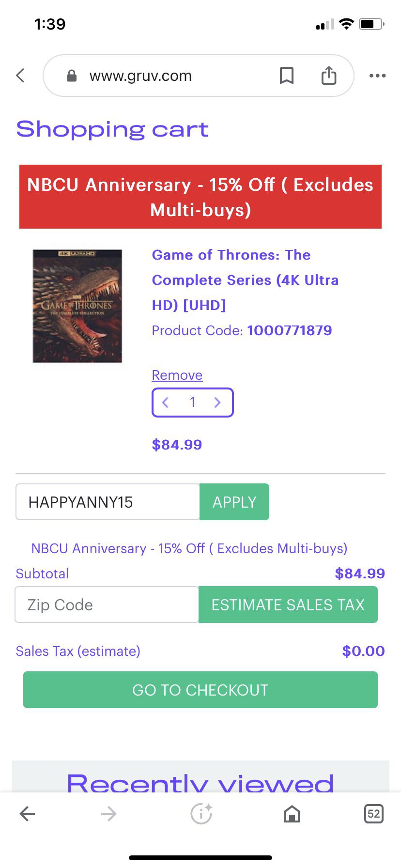Open the browser three-dot options menu
This screenshot has height=868, width=401.
click(377, 76)
